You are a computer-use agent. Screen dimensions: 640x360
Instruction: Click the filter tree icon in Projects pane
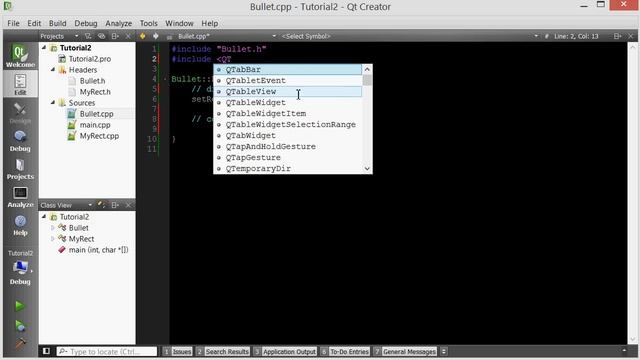pyautogui.click(x=87, y=36)
